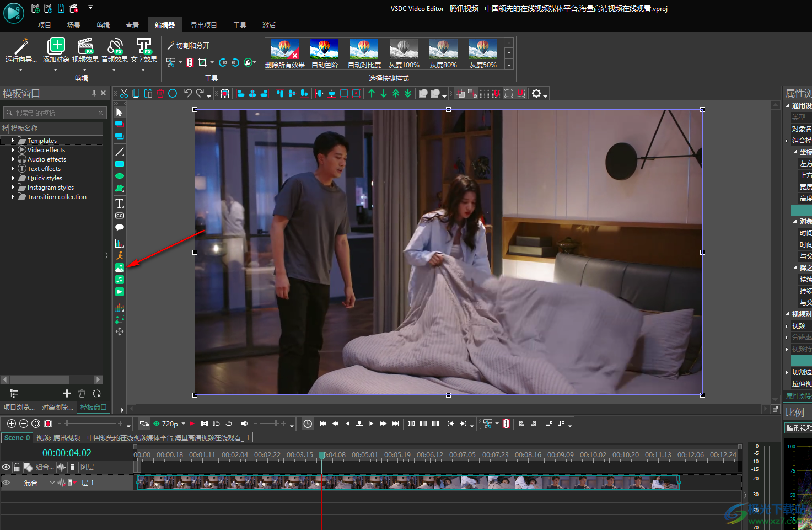Viewport: 812px width, 530px height.
Task: Select the Free Shape tool
Action: point(120,189)
